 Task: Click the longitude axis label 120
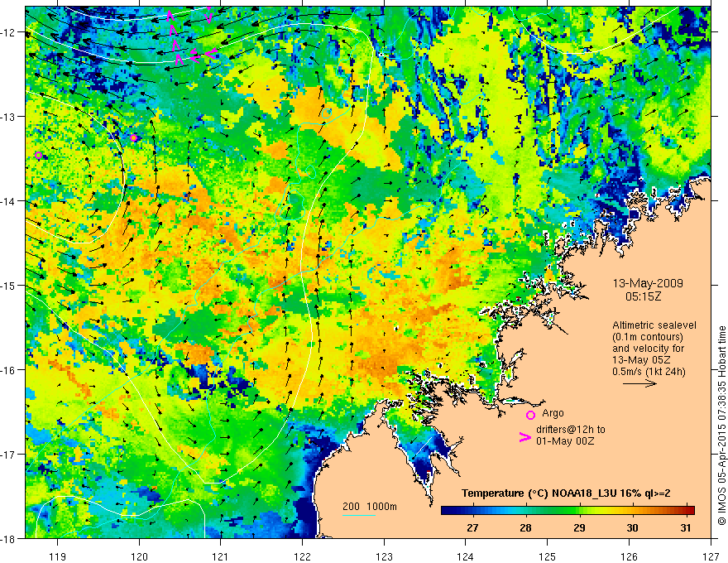139,556
